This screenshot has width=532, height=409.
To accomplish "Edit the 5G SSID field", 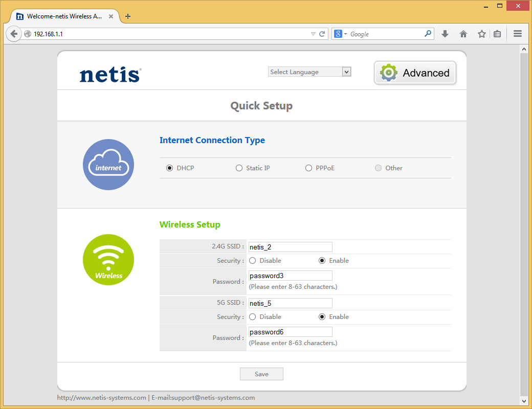I will [291, 303].
